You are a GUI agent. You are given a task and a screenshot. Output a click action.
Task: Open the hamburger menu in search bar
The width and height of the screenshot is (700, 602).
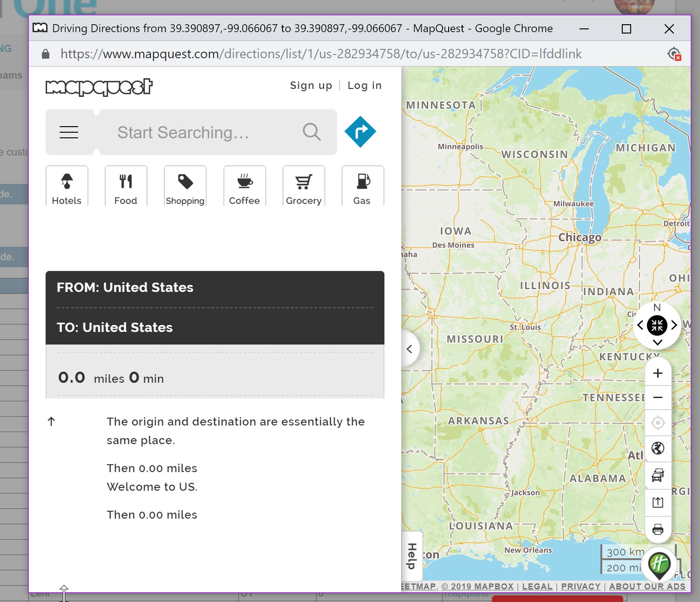coord(69,132)
